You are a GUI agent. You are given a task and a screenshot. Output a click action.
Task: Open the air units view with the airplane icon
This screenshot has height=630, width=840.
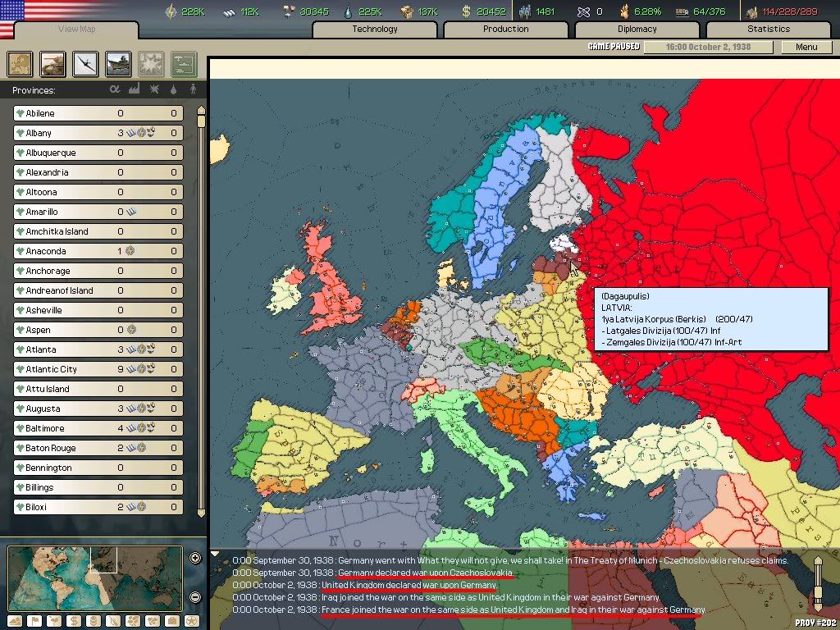click(85, 64)
